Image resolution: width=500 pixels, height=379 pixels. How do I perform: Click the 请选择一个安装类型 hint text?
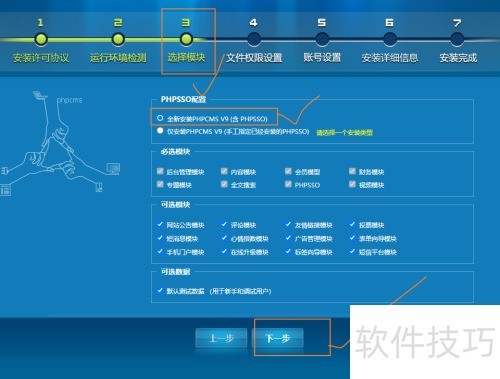(x=345, y=133)
